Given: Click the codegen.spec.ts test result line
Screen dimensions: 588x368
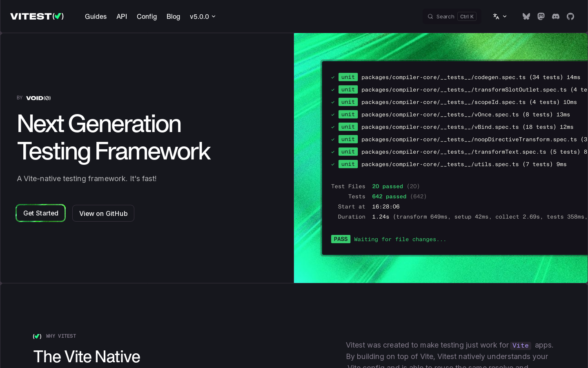Looking at the screenshot, I should click(456, 77).
